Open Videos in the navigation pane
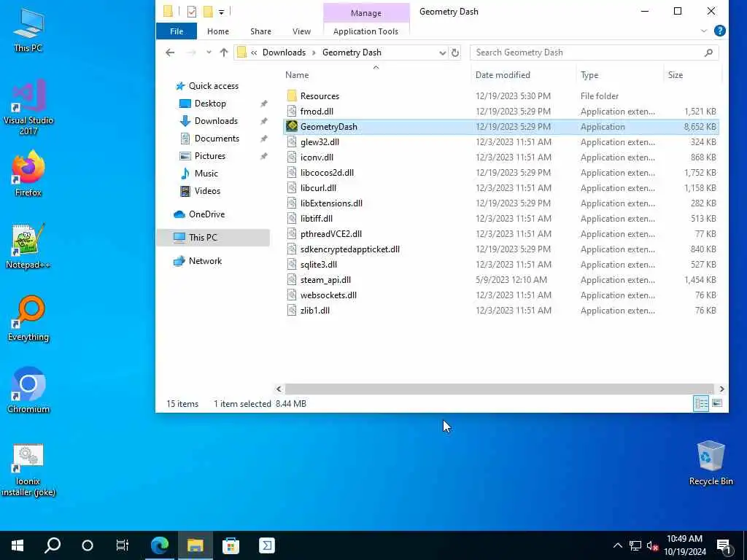Image resolution: width=747 pixels, height=560 pixels. point(200,191)
